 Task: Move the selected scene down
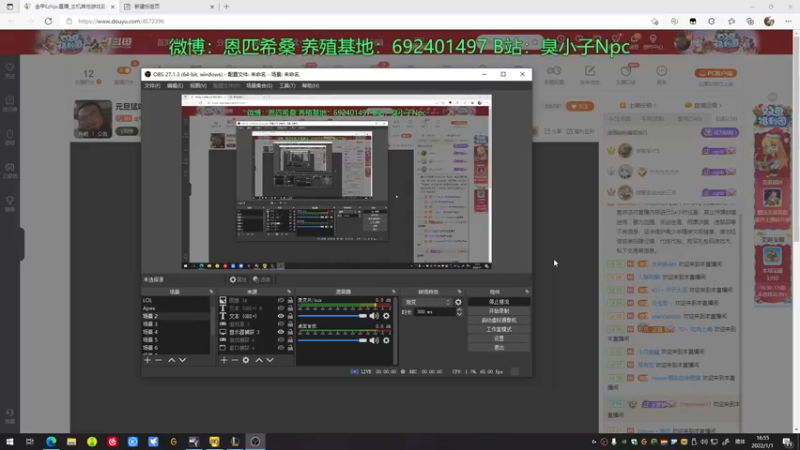tap(183, 360)
